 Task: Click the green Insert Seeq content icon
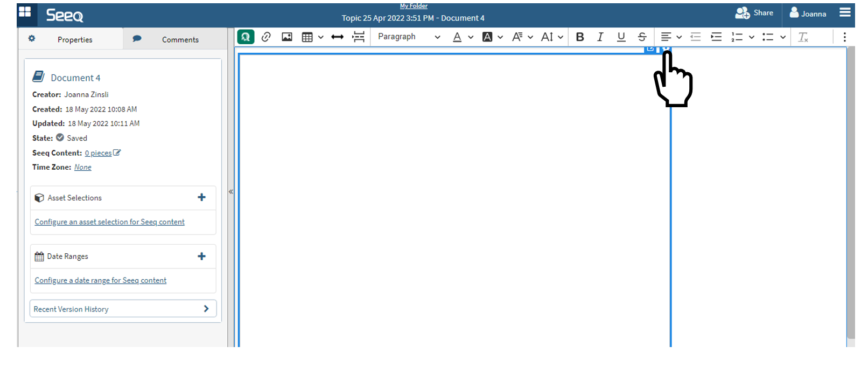click(246, 37)
